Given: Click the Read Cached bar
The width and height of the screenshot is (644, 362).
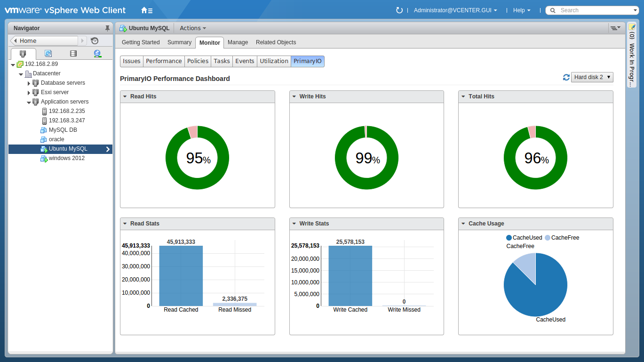Looking at the screenshot, I should pyautogui.click(x=181, y=276).
